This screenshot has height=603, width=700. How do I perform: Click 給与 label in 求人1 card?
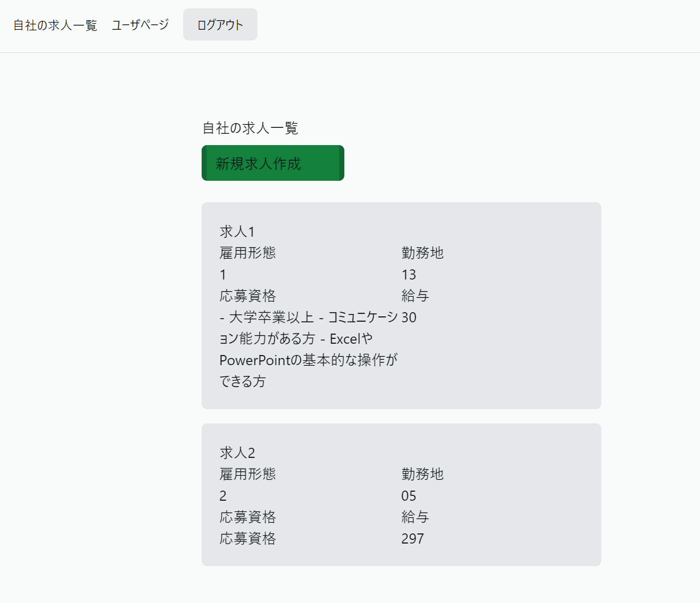pos(415,296)
